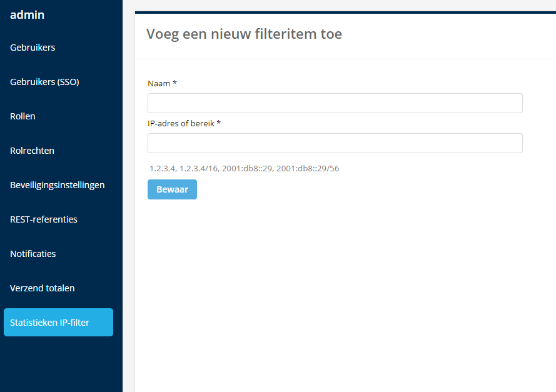Open the Notificaties section
556x392 pixels.
click(x=33, y=253)
